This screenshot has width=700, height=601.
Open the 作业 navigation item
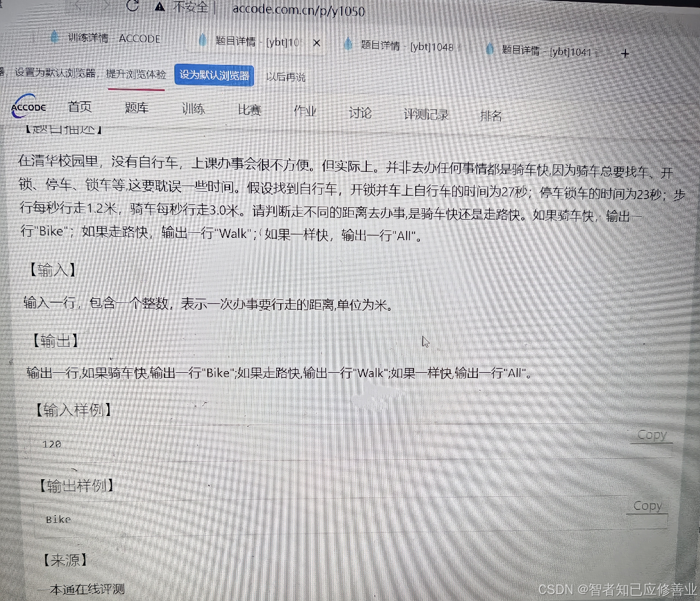pos(305,111)
